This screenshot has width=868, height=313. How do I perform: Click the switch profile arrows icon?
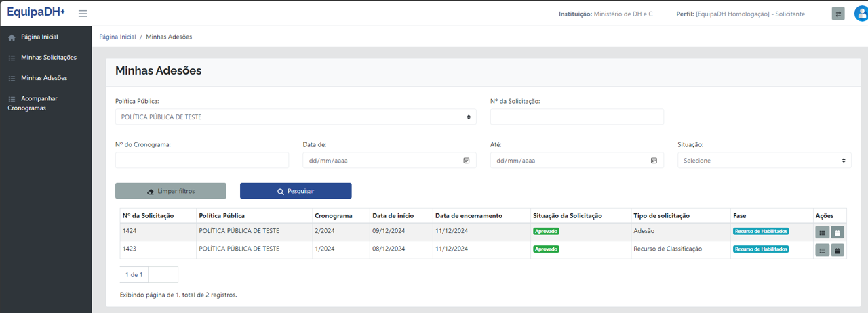[838, 14]
